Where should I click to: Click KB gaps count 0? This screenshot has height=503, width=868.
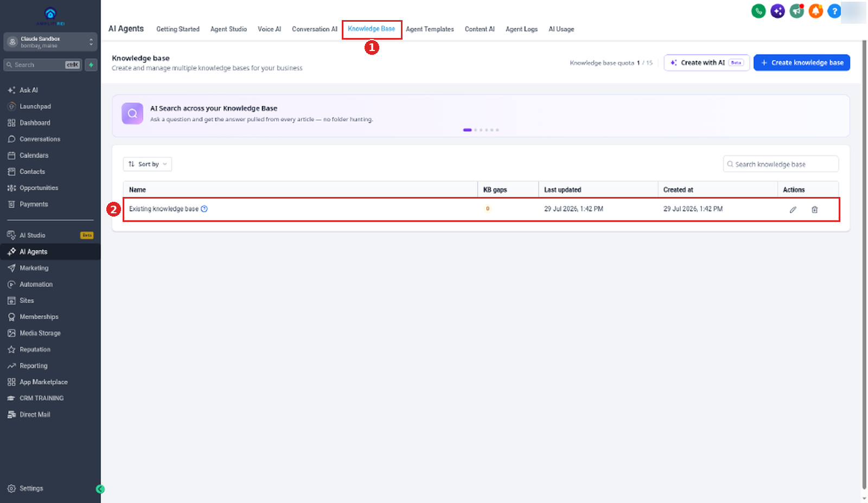click(x=488, y=209)
